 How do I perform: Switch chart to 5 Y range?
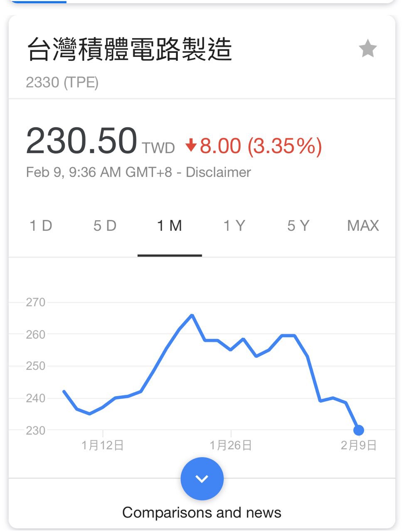(298, 226)
